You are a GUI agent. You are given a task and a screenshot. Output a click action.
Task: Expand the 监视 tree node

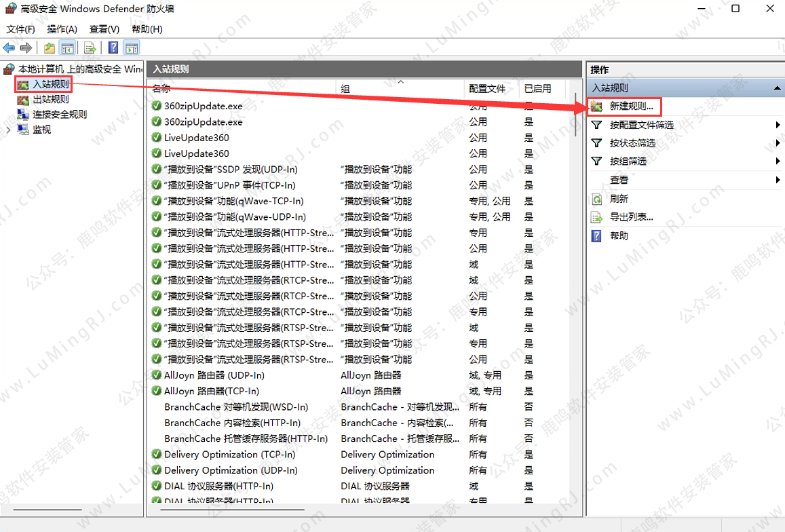pos(8,130)
